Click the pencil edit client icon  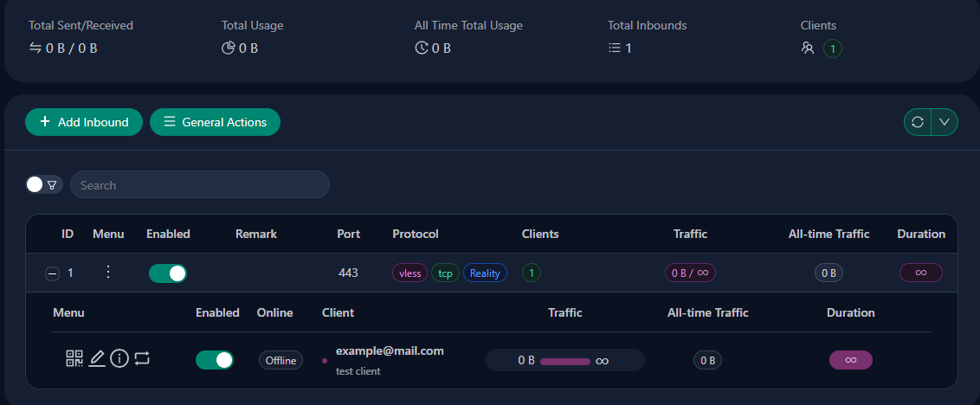coord(97,358)
